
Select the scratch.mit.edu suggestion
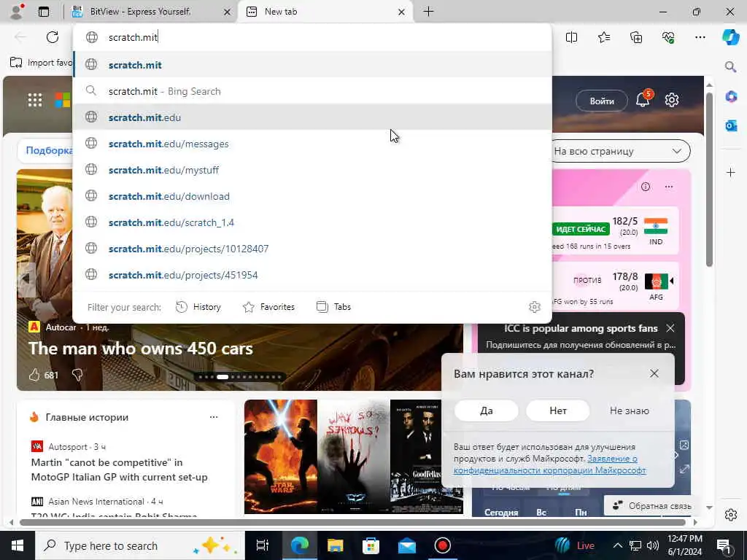coord(312,117)
